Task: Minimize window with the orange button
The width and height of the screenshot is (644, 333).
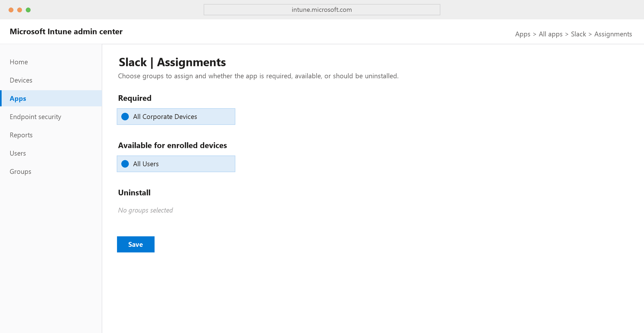Action: (20, 10)
